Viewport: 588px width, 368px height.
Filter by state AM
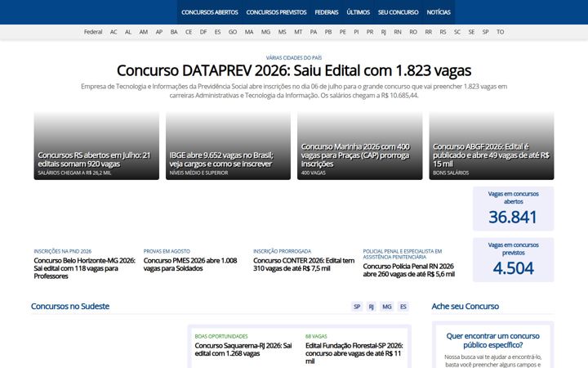[x=144, y=32]
